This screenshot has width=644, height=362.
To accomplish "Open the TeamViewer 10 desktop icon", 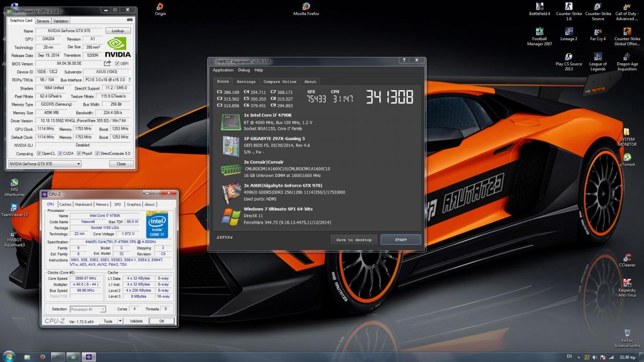I will (x=14, y=210).
